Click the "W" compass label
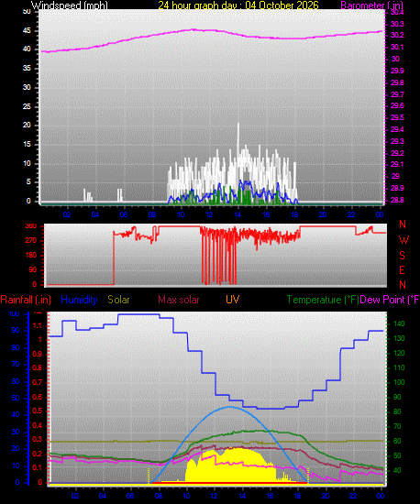420x504 pixels. [x=403, y=240]
